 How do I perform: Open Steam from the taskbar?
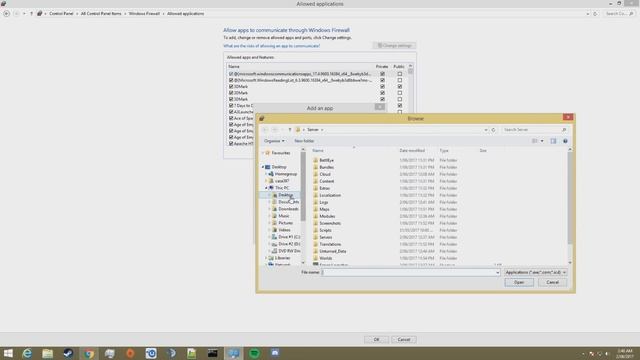click(68, 353)
